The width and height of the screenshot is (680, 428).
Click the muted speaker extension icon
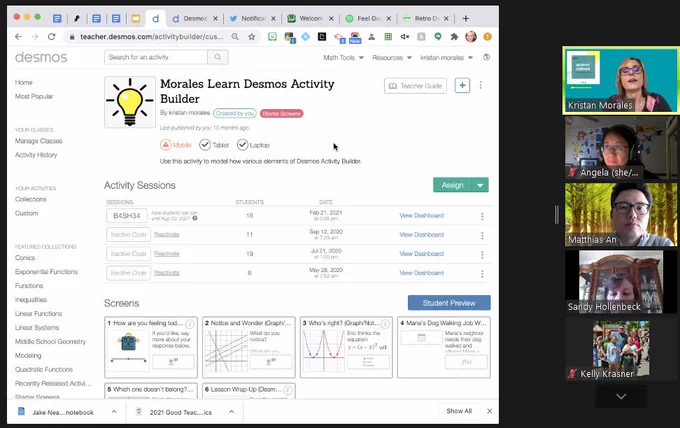pyautogui.click(x=405, y=37)
